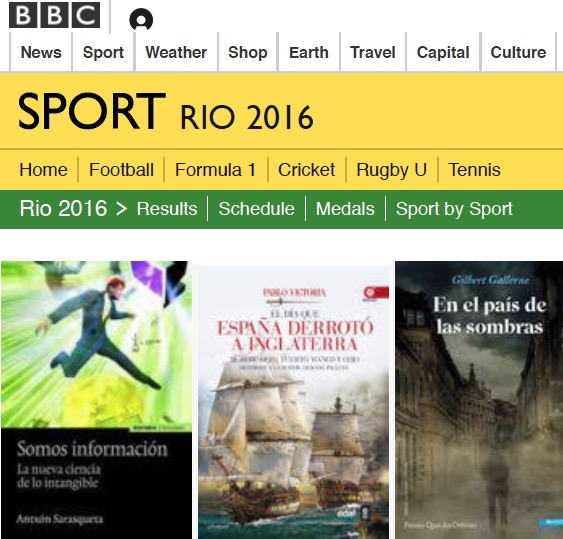Click the SPORT banner heading
The height and width of the screenshot is (539, 563).
coord(91,111)
